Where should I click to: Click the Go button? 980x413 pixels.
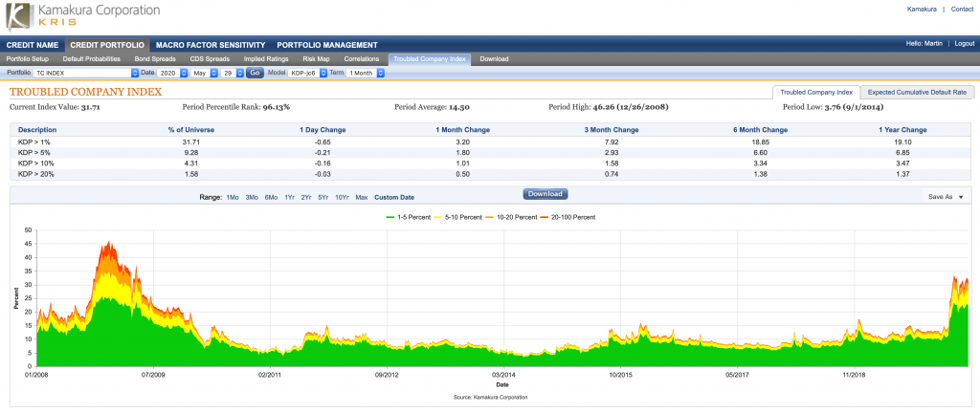click(255, 73)
